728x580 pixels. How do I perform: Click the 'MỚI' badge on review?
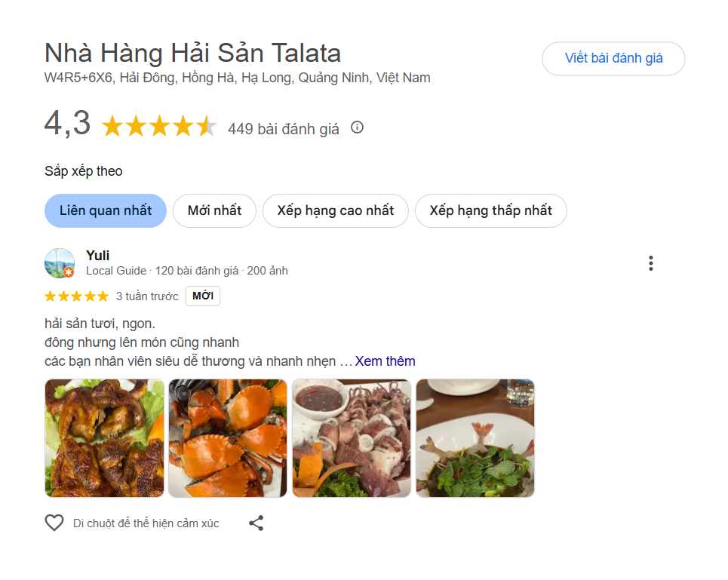point(203,296)
